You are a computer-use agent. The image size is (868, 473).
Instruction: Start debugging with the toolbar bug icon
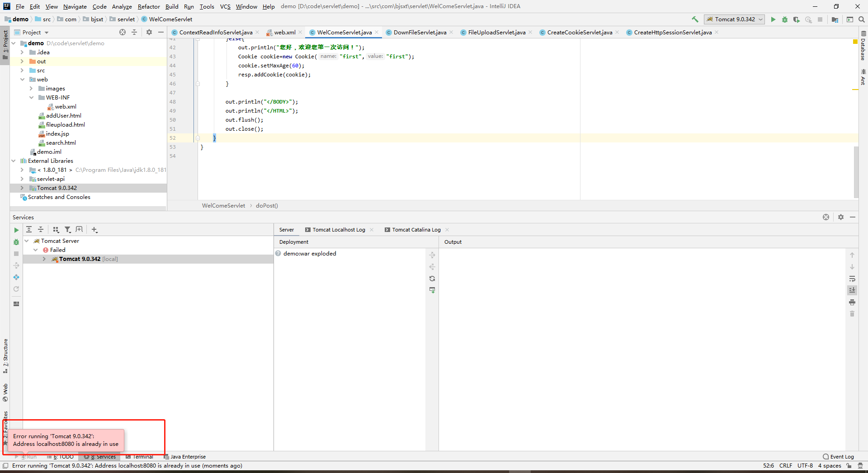pos(785,19)
